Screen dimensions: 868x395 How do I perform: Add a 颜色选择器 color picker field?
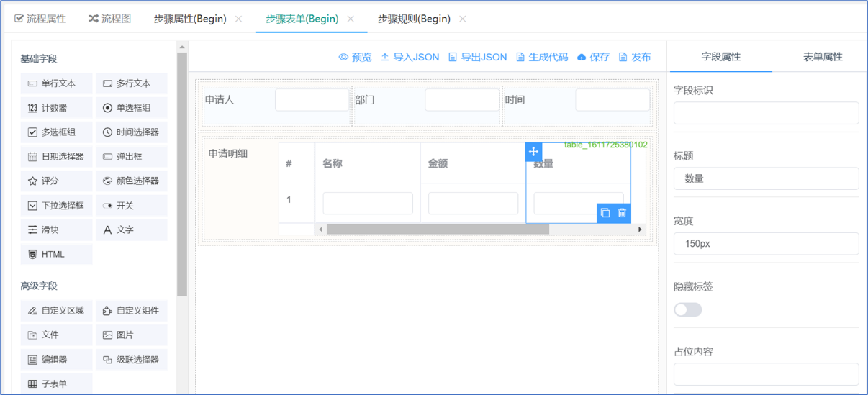132,181
